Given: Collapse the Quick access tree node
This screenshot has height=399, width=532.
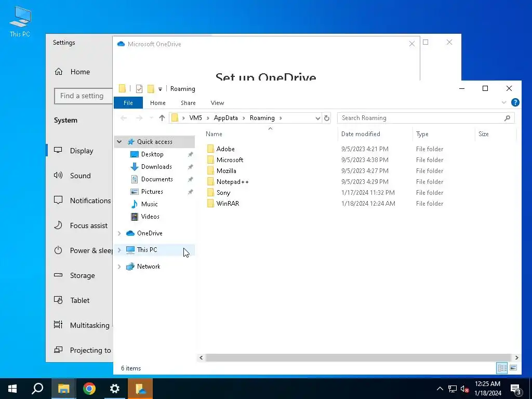Looking at the screenshot, I should click(119, 142).
